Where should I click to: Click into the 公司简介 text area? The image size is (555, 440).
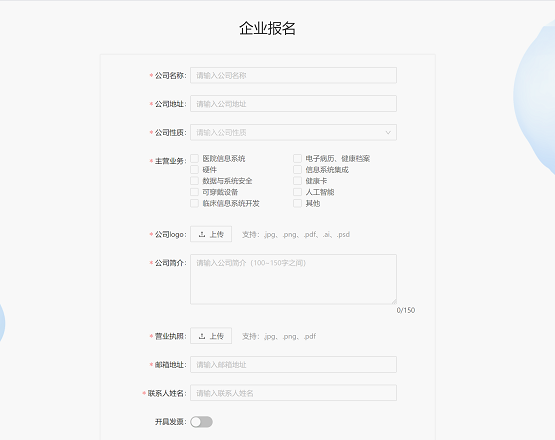point(293,279)
